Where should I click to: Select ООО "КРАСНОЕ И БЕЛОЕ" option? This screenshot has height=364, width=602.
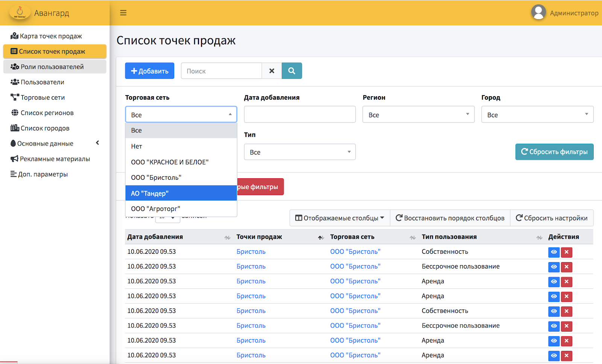coord(181,162)
